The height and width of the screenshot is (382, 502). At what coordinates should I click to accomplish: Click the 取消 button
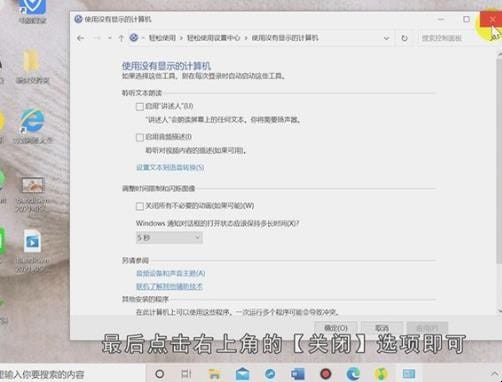382,328
